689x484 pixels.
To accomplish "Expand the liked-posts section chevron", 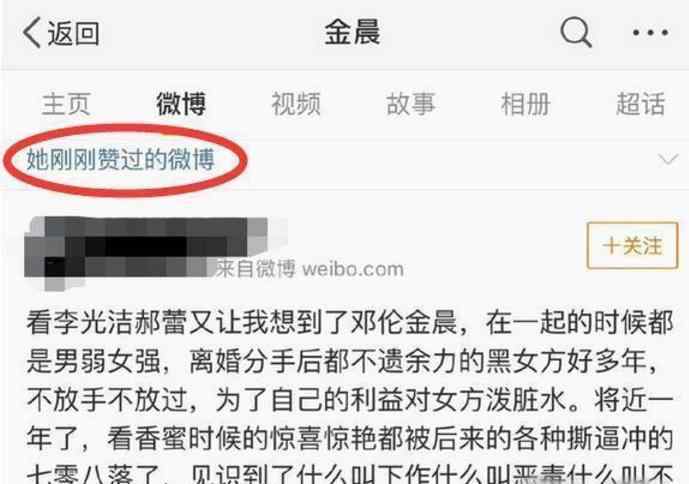I will [x=668, y=159].
